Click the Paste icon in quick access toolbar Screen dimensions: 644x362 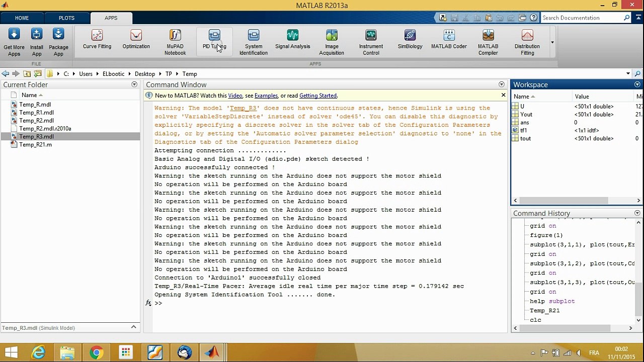click(x=488, y=18)
